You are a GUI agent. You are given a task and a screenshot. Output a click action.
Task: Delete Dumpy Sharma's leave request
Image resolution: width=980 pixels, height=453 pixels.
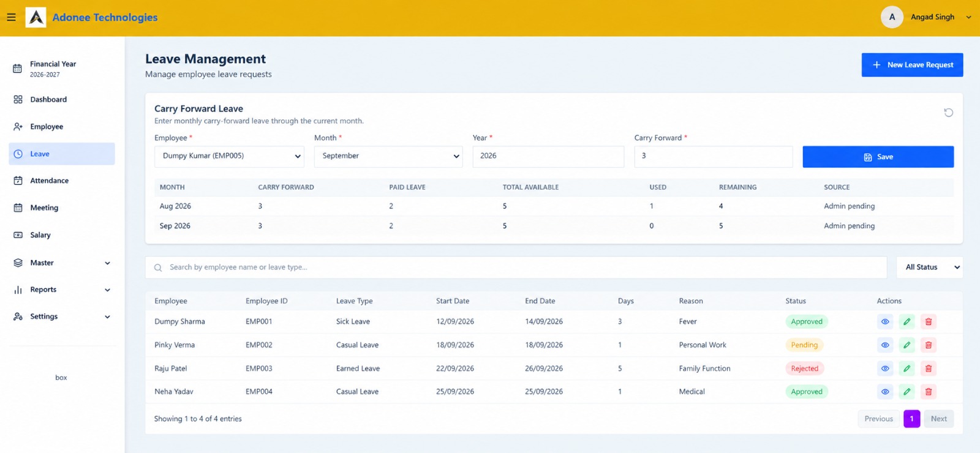pyautogui.click(x=929, y=321)
